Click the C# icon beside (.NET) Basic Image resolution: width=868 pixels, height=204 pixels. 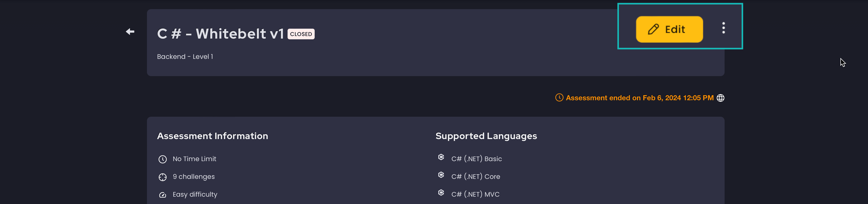click(x=441, y=157)
